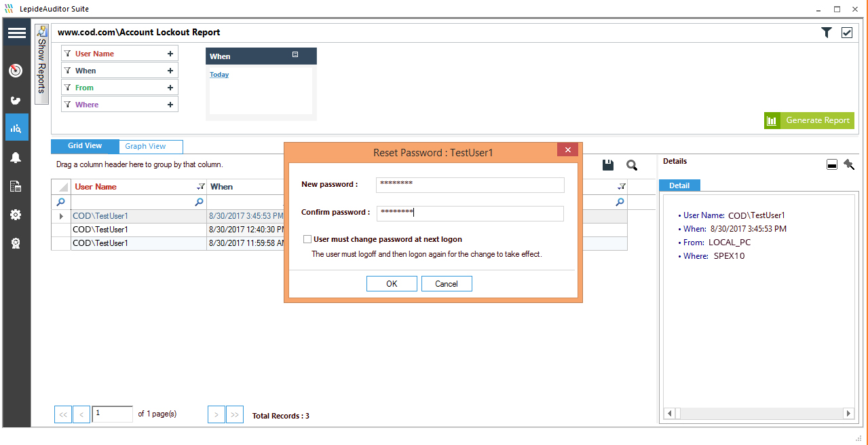Open the alerts bell sidebar icon

point(16,158)
